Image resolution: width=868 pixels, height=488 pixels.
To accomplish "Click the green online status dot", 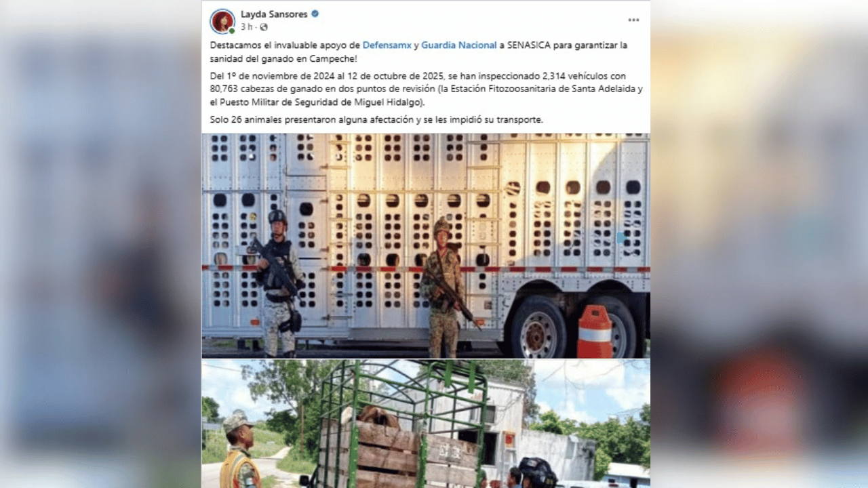I will click(x=231, y=30).
